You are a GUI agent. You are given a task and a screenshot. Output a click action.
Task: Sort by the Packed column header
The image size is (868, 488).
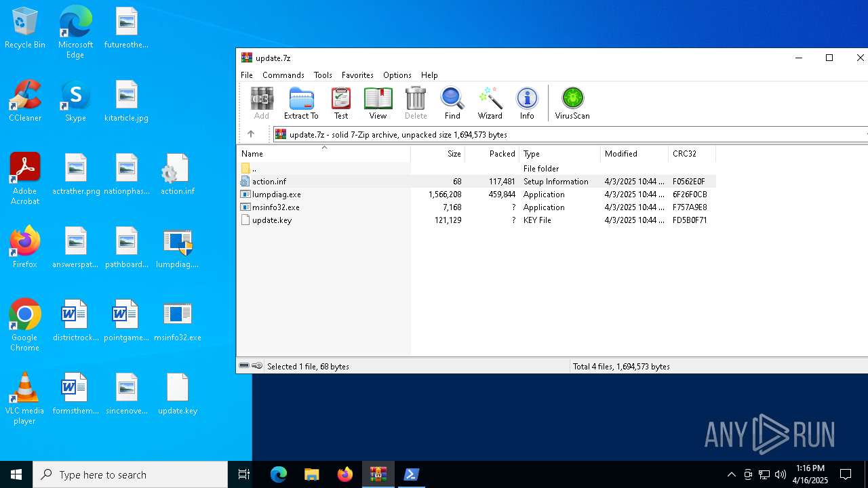click(x=492, y=154)
